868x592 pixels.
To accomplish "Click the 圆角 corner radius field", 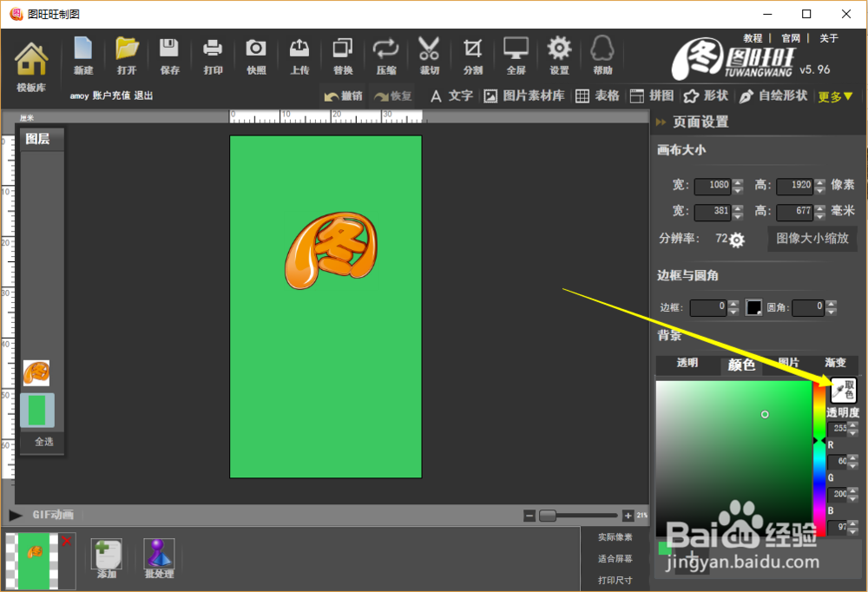I will pos(807,307).
